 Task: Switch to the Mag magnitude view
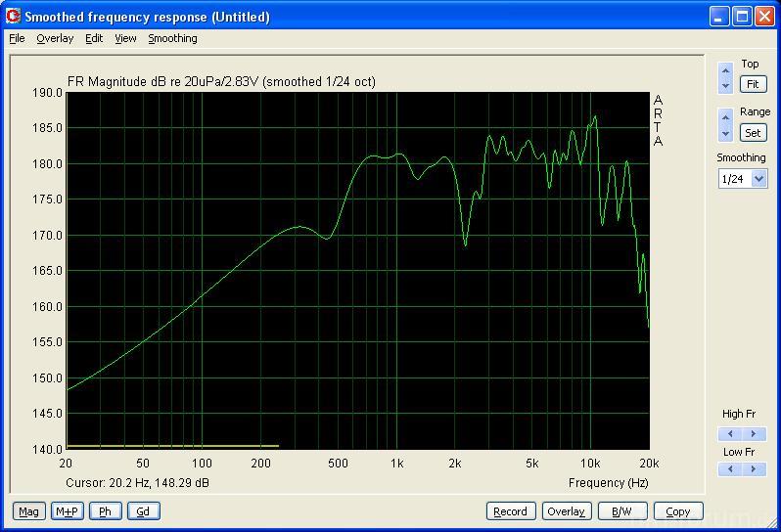point(28,510)
